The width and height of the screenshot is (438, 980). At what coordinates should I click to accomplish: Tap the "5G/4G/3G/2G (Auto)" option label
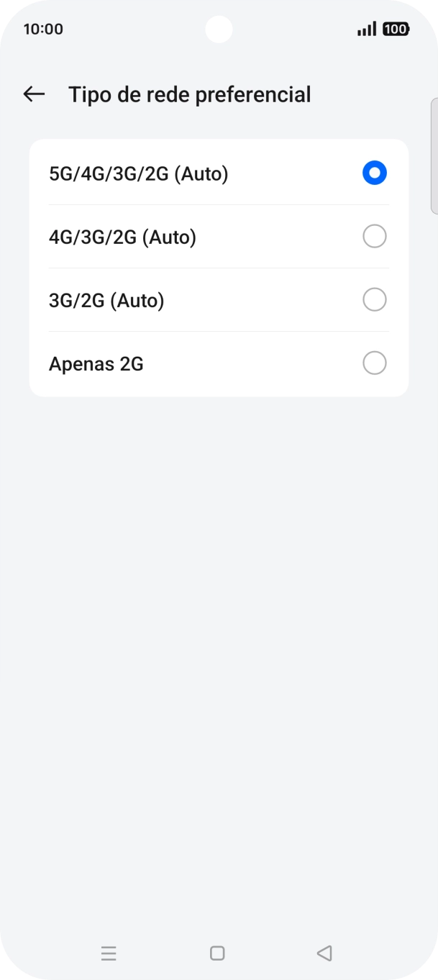point(138,173)
